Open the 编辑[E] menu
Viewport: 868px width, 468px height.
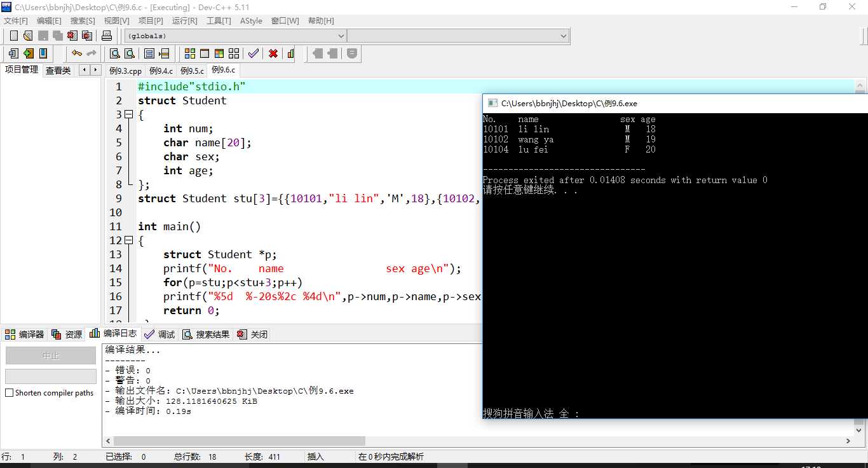[49, 21]
